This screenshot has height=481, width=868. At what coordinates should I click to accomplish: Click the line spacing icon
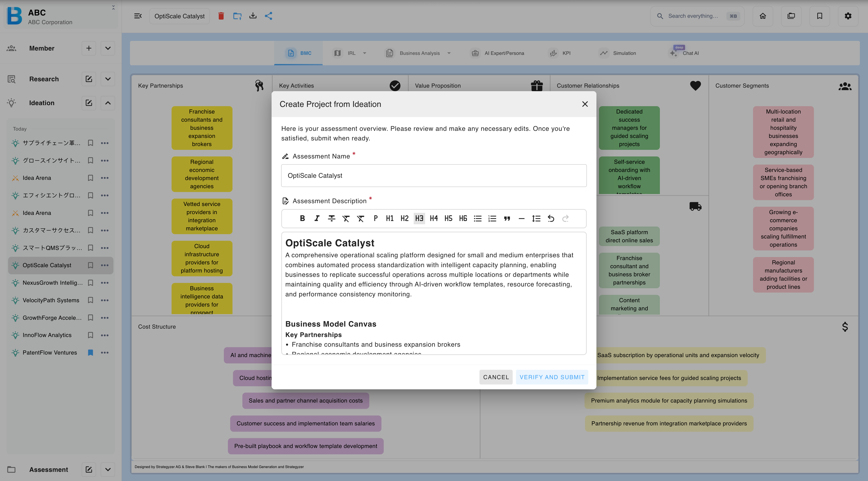tap(536, 218)
